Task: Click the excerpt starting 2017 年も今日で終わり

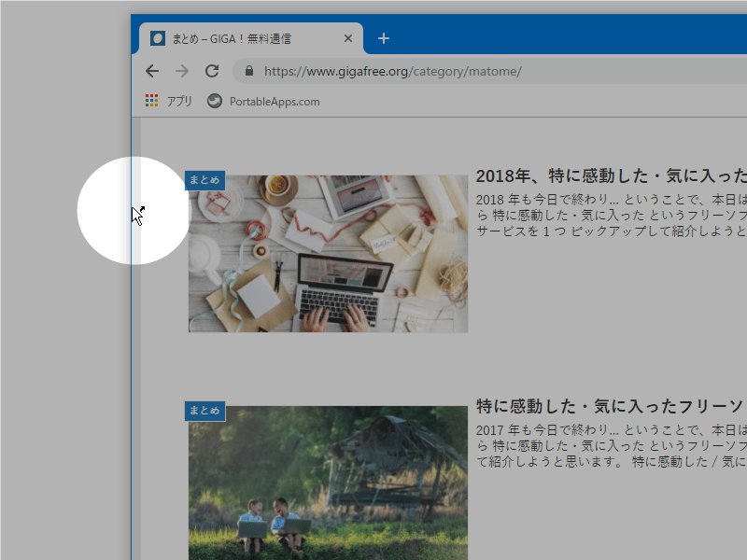Action: 612,446
